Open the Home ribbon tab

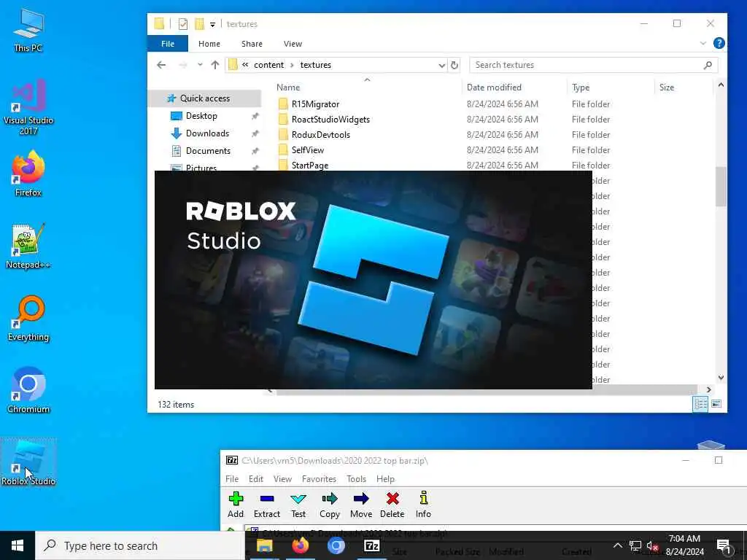(209, 43)
